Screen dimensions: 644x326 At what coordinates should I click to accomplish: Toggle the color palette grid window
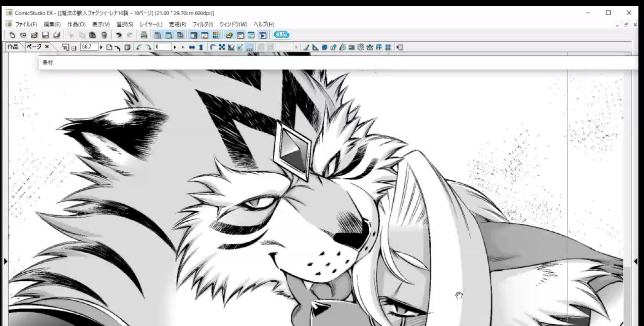pyautogui.click(x=216, y=35)
